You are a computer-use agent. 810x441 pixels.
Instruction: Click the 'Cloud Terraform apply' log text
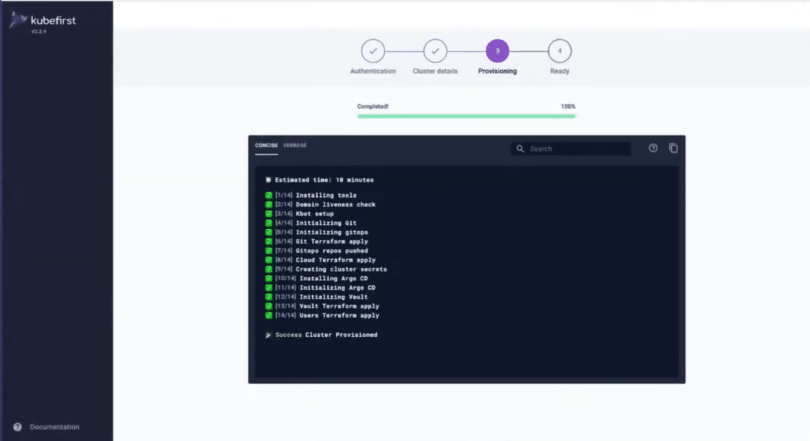coord(335,260)
